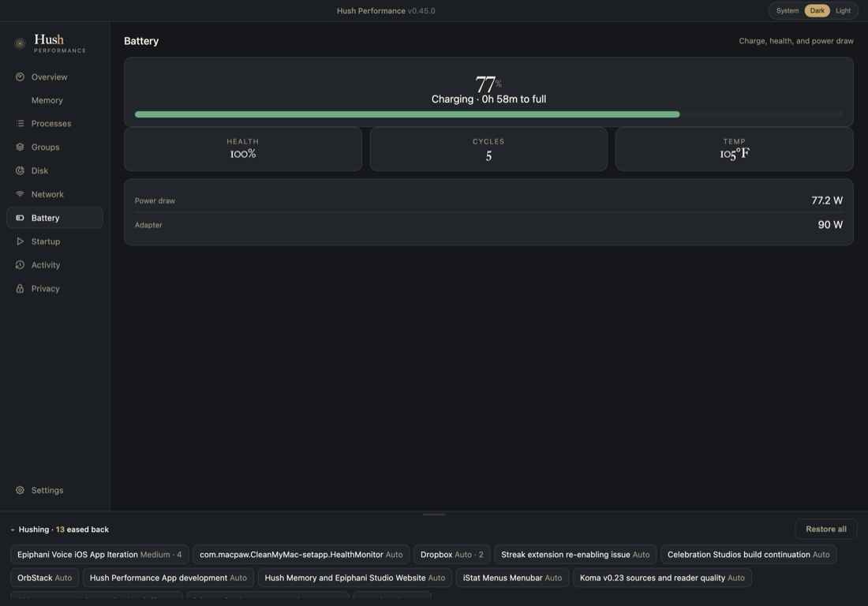The height and width of the screenshot is (606, 868).
Task: Click the CYCLES 5 card
Action: pos(488,149)
